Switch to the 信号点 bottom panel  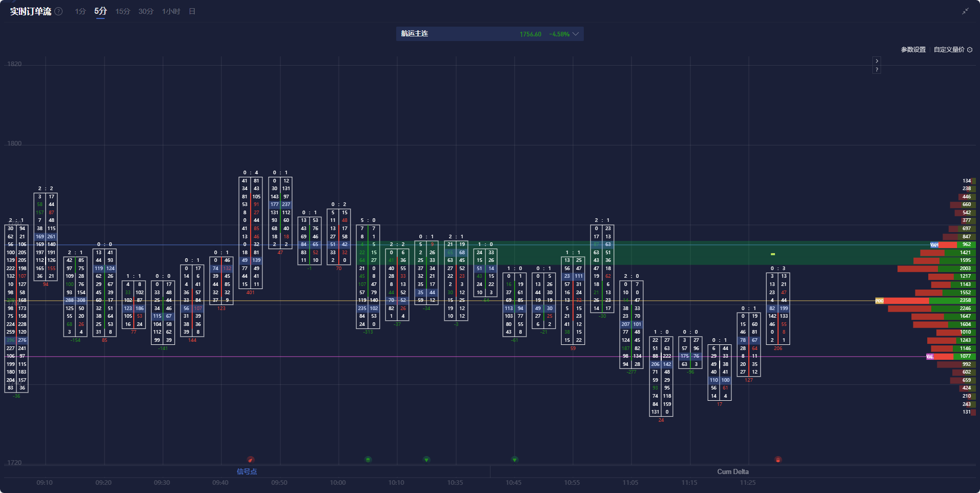(247, 471)
